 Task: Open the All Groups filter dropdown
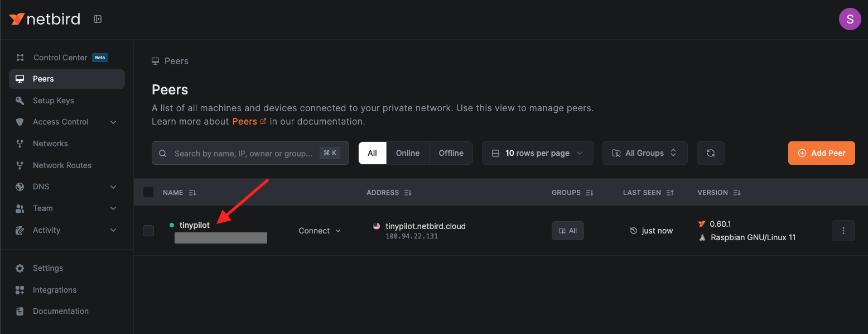tap(644, 152)
